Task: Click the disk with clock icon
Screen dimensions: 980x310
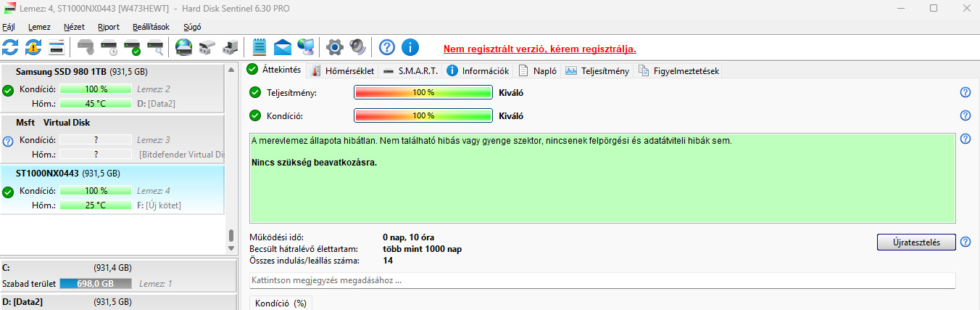Action: pos(109,48)
